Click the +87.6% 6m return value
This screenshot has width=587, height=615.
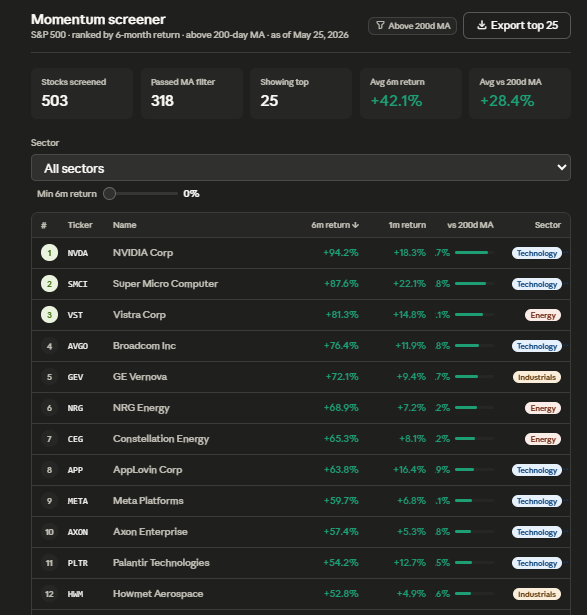[341, 284]
